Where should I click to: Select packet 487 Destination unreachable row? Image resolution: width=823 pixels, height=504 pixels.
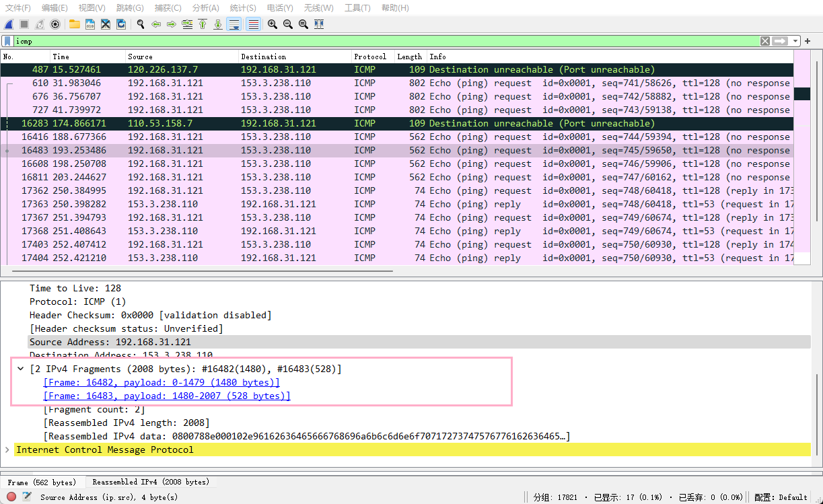coord(397,69)
